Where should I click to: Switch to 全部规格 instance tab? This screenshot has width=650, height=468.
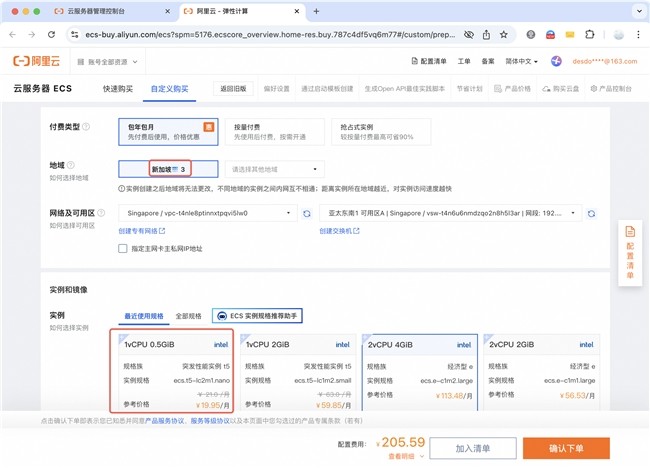point(188,315)
